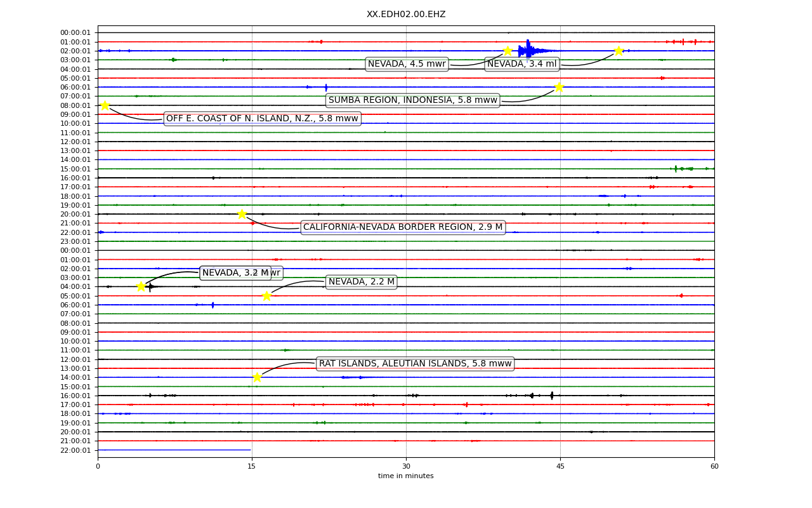The height and width of the screenshot is (508, 812).
Task: Select the SUMBA REGION, INDONESIA 5.8 mww label
Action: pos(413,100)
